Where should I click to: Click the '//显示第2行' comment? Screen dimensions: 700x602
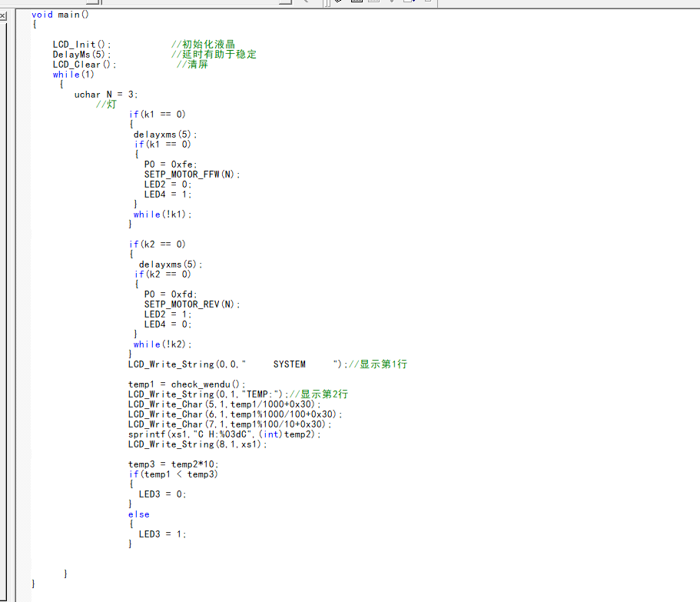[x=318, y=394]
